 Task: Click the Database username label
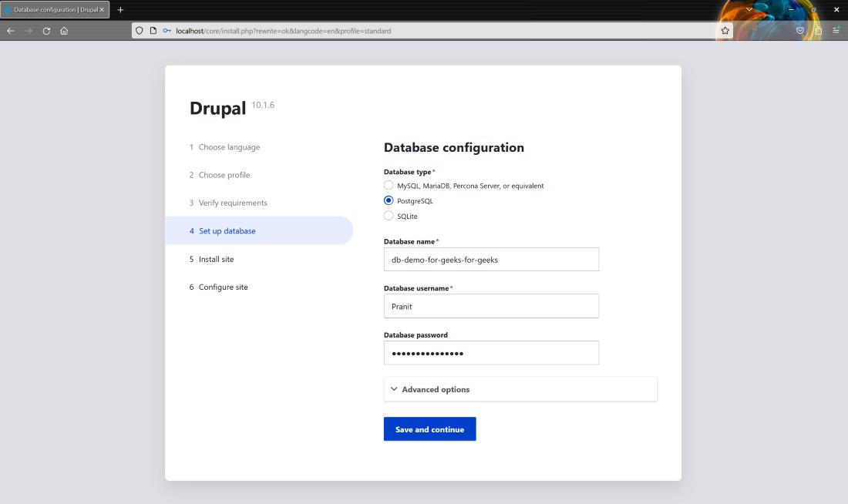pos(416,288)
